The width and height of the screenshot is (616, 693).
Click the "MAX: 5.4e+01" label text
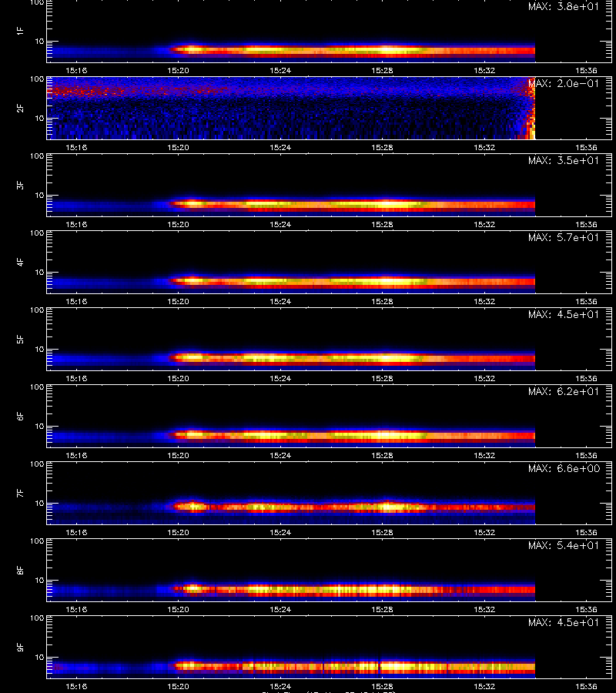pos(564,545)
